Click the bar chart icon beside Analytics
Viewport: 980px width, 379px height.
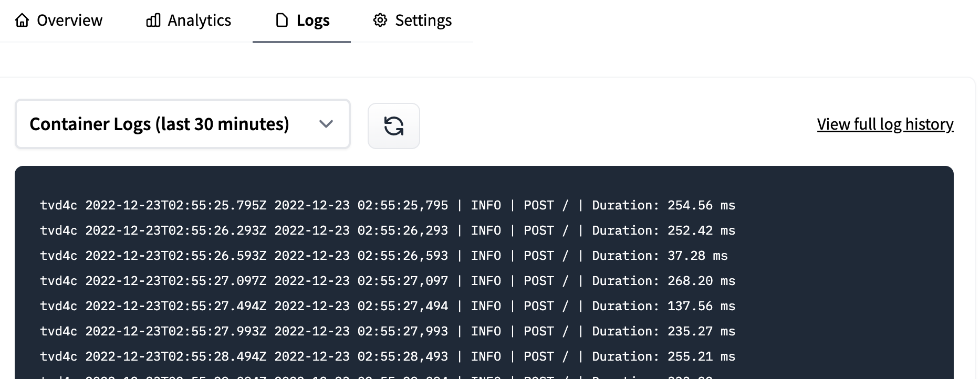pyautogui.click(x=153, y=20)
